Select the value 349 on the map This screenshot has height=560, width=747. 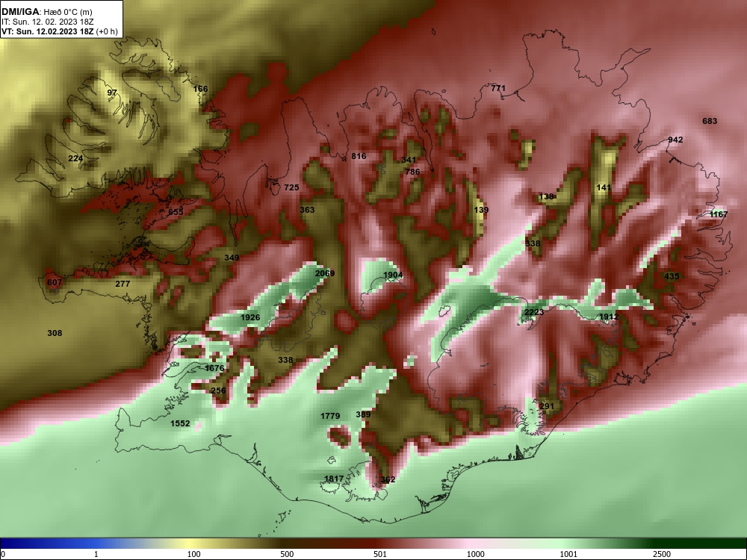[x=232, y=258]
